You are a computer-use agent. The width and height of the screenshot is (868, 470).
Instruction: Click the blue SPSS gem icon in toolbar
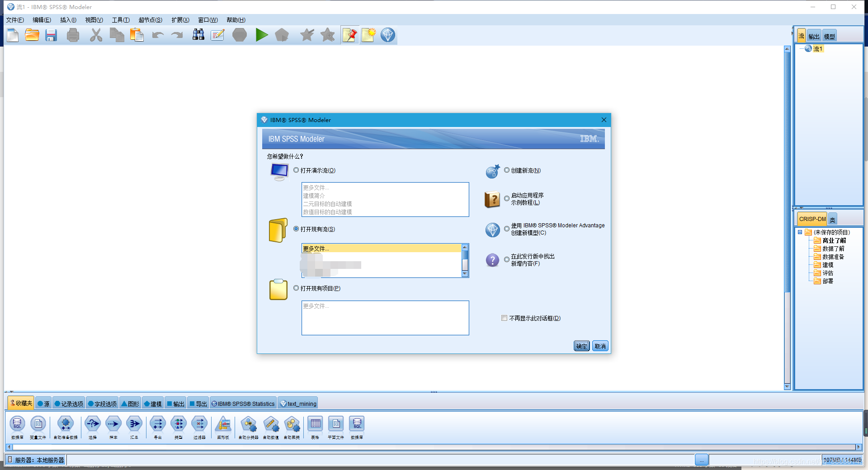pyautogui.click(x=388, y=35)
